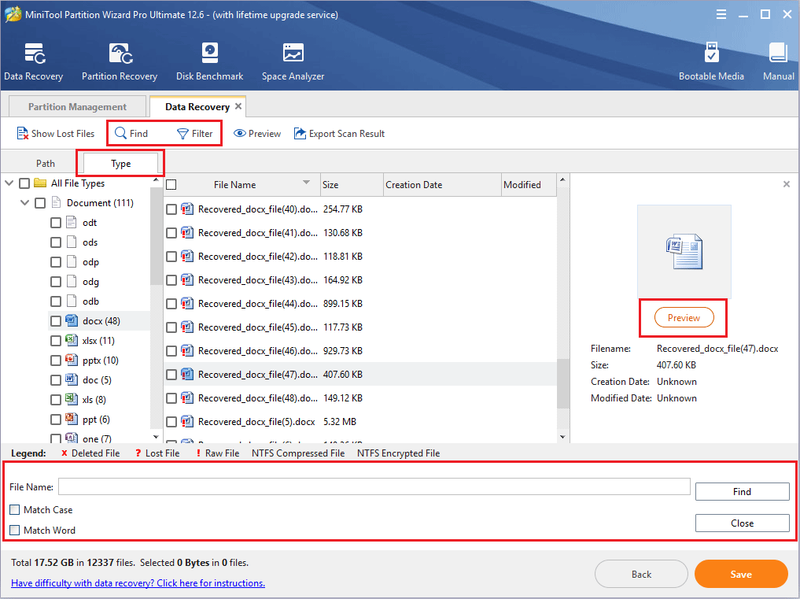Viewport: 800px width, 599px height.
Task: Open Bootable Media builder
Action: point(711,53)
